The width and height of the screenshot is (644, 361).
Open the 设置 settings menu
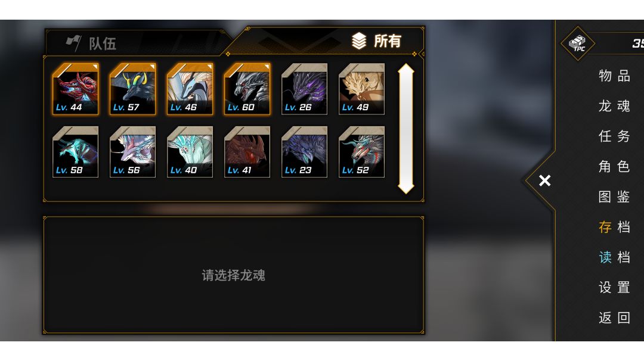coord(614,287)
